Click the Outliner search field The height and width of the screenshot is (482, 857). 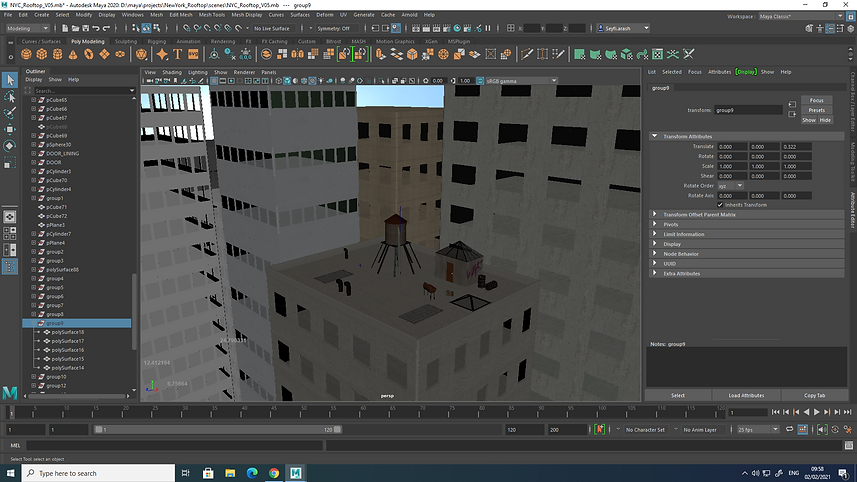point(84,91)
